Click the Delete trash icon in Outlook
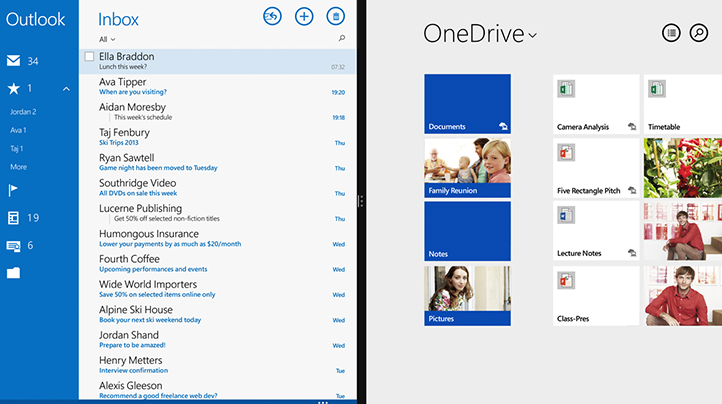This screenshot has height=404, width=722. (x=336, y=16)
